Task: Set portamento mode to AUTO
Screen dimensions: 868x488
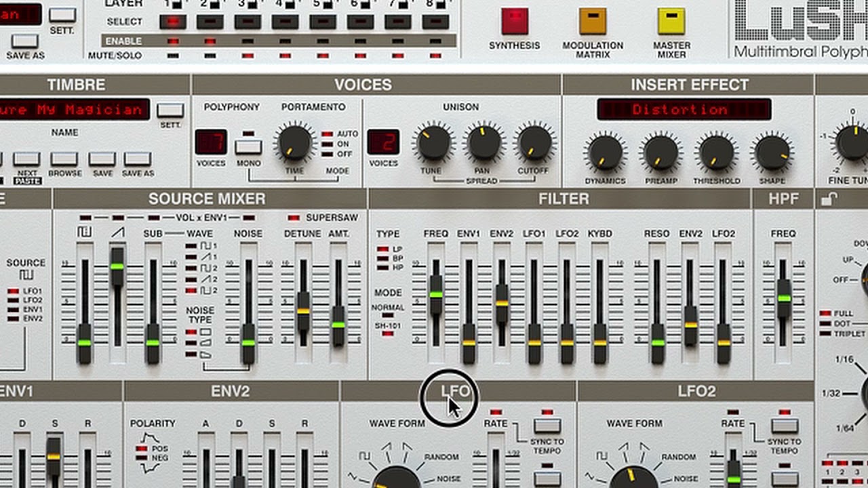Action: [328, 134]
